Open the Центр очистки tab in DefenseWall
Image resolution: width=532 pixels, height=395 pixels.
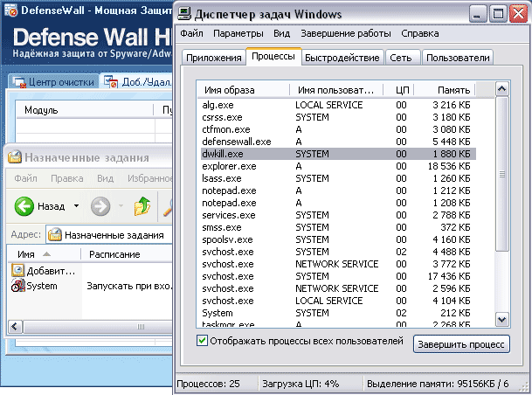[54, 82]
